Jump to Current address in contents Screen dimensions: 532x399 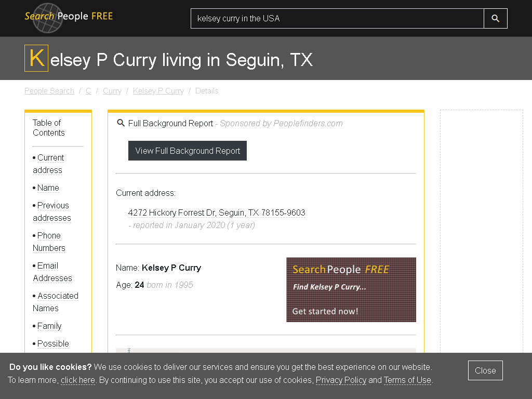[48, 164]
